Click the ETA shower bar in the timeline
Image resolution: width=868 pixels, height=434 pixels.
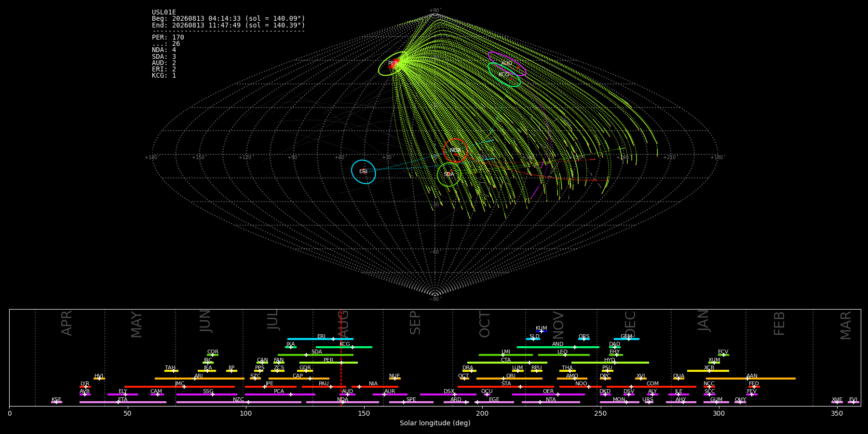click(x=123, y=402)
